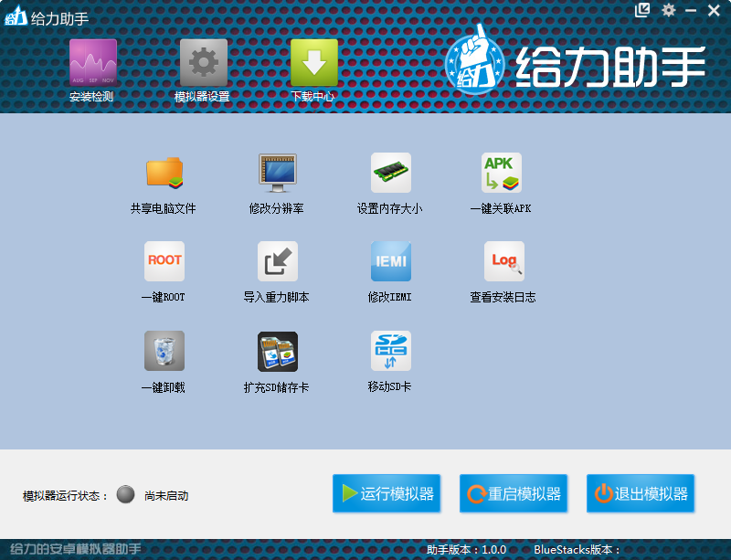Viewport: 731px width, 560px height.
Task: Click 一键卸载 uninstall trash icon
Action: pos(164,351)
